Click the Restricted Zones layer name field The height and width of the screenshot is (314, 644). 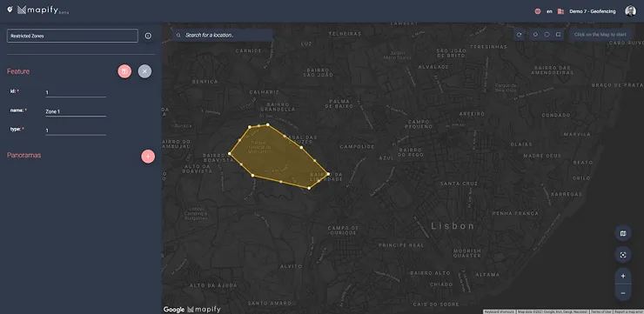click(72, 36)
